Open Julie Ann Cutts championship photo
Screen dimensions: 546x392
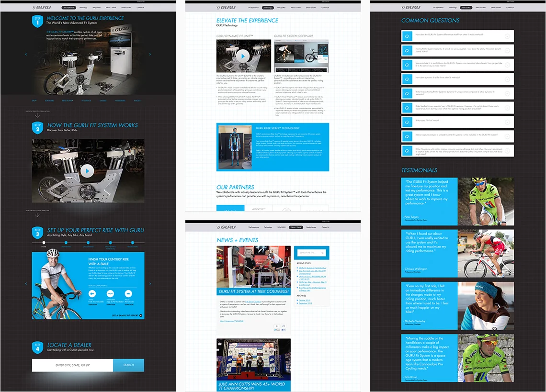pyautogui.click(x=253, y=359)
